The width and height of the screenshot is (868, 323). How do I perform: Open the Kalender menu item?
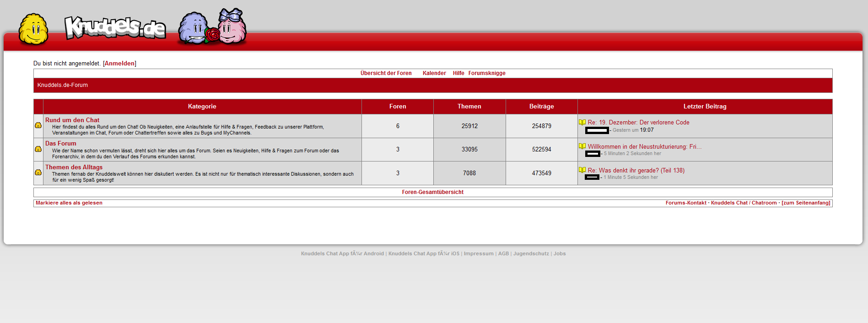pos(434,73)
